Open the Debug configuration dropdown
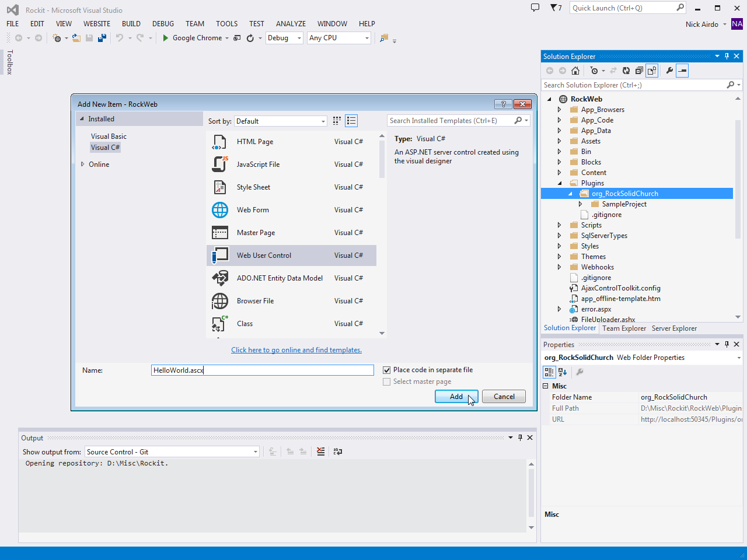Viewport: 747px width, 560px height. click(x=284, y=38)
